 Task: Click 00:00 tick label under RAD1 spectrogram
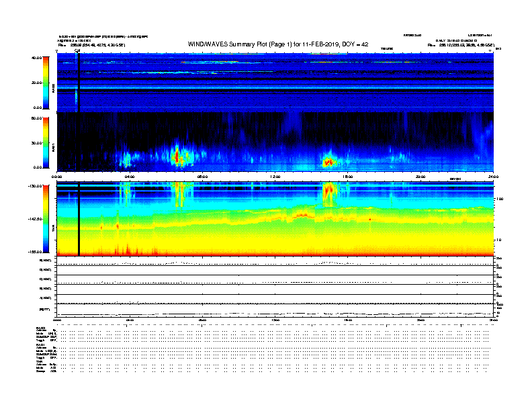click(x=56, y=177)
